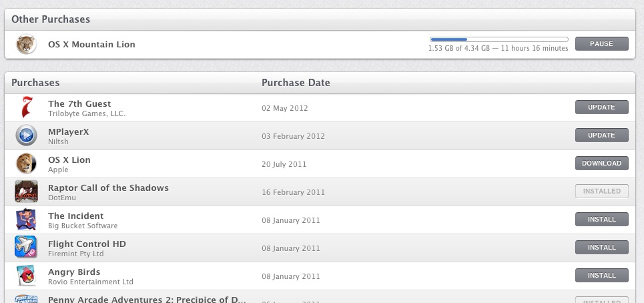Pause the Mountain Lion download
The image size is (644, 303).
tap(601, 44)
